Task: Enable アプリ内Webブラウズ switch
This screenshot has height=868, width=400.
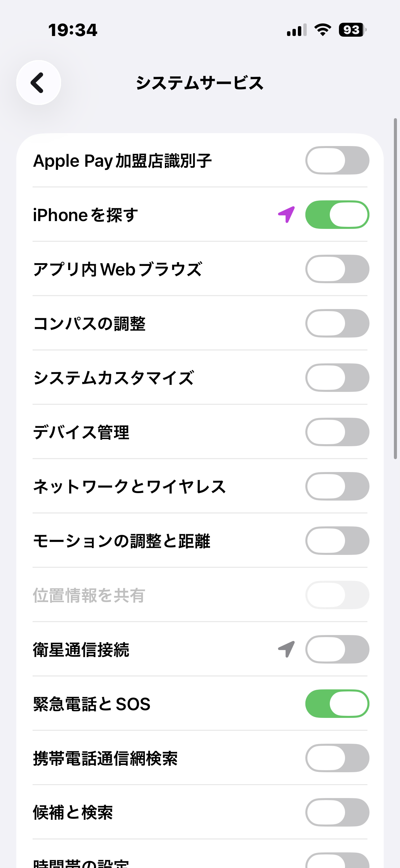Action: pyautogui.click(x=337, y=269)
